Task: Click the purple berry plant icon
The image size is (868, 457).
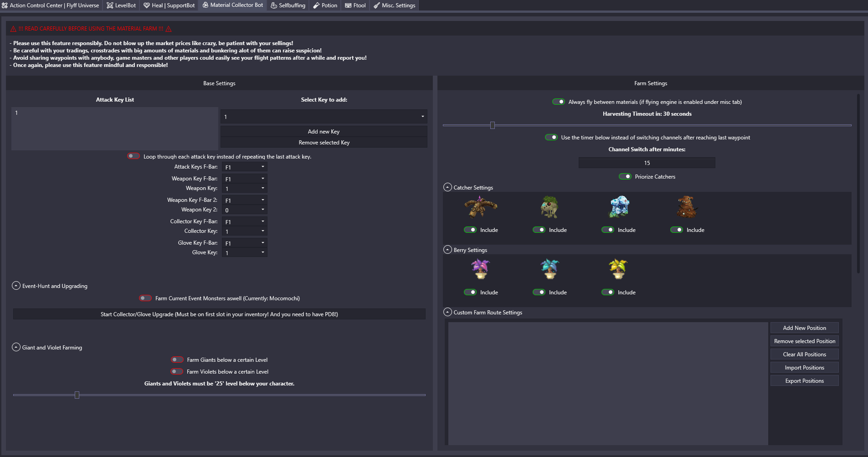Action: (x=480, y=269)
